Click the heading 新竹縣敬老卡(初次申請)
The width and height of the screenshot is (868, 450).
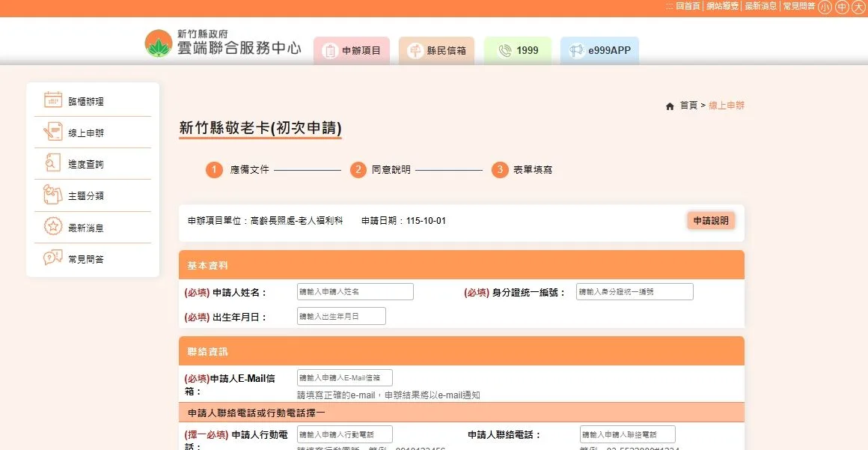(260, 127)
